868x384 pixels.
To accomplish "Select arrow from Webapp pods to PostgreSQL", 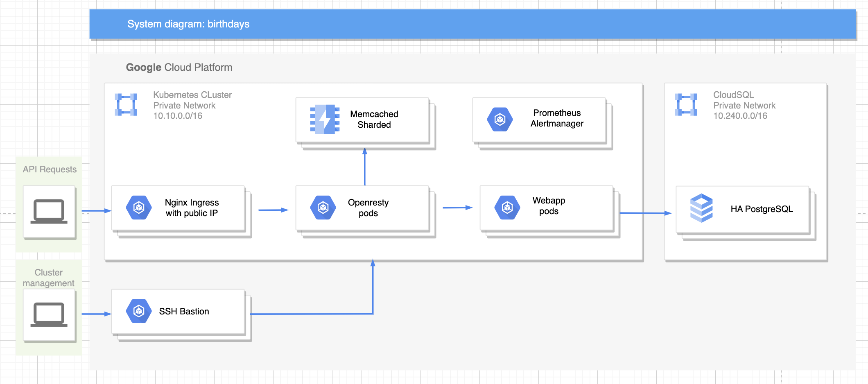I will click(x=646, y=213).
